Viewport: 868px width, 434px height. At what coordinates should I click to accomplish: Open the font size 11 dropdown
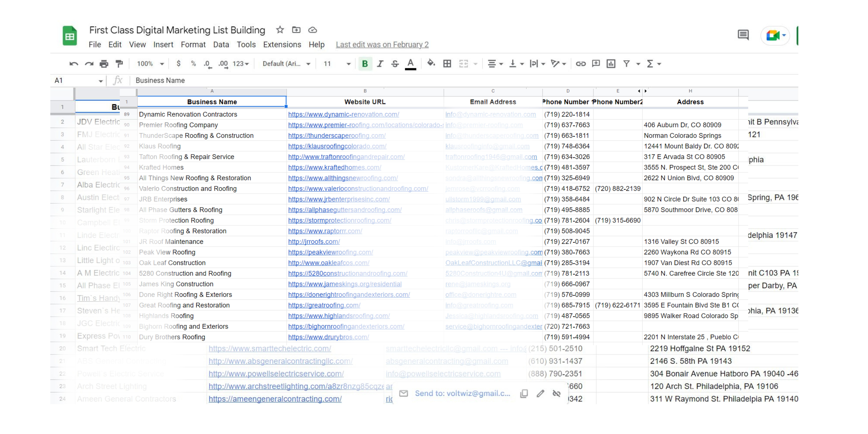pyautogui.click(x=337, y=64)
